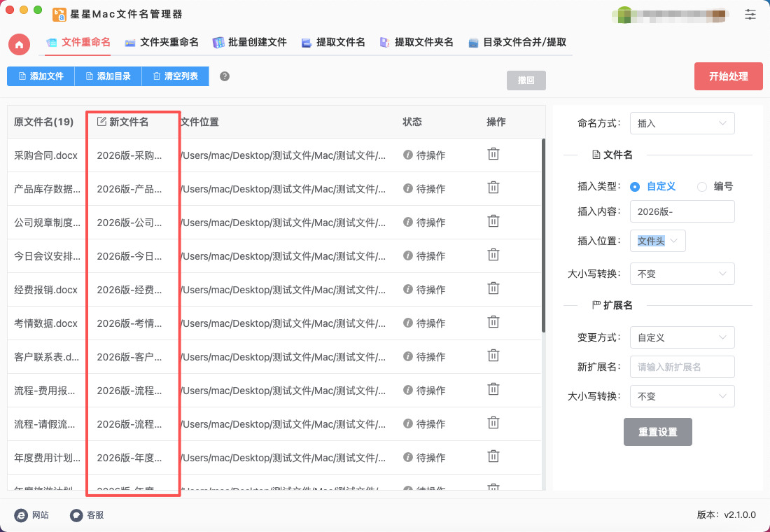This screenshot has width=770, height=532.
Task: Click info status icon in 年度费用计划 row
Action: coord(407,457)
